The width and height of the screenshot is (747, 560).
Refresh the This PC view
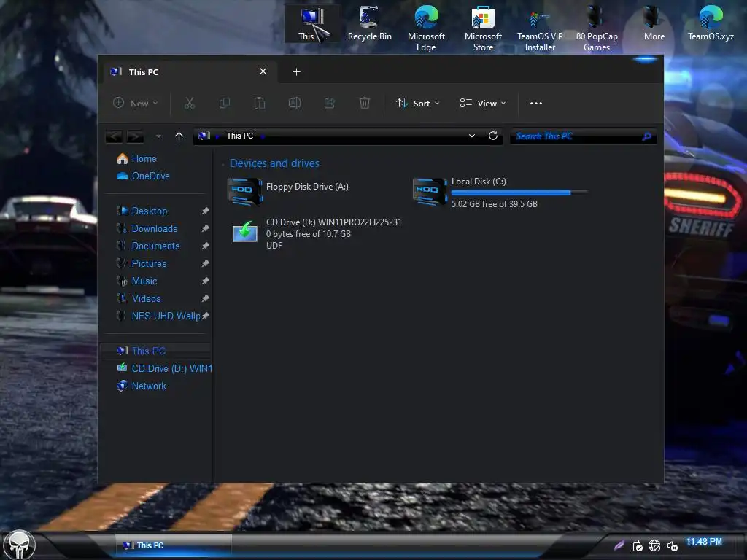(x=493, y=136)
